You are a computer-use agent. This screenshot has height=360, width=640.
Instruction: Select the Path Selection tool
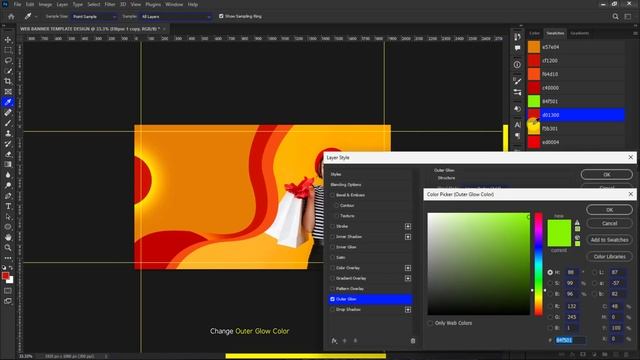[x=8, y=217]
